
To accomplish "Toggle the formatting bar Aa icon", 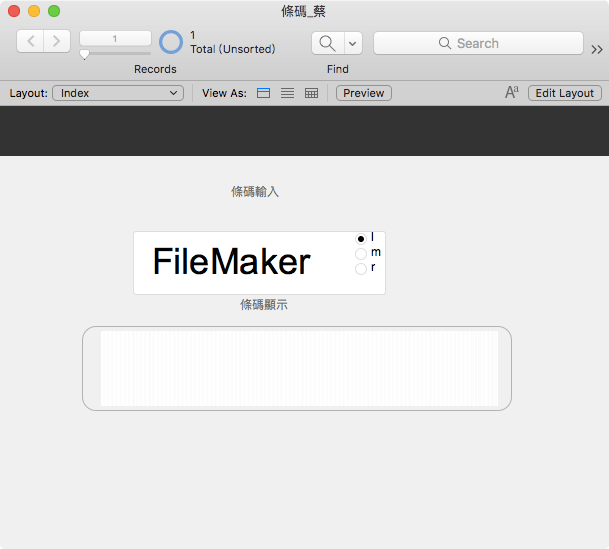I will pos(512,92).
